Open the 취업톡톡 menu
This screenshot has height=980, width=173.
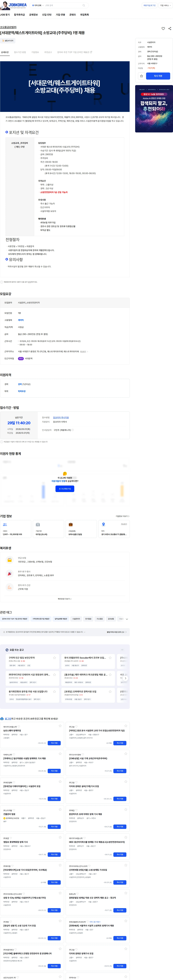click(84, 15)
